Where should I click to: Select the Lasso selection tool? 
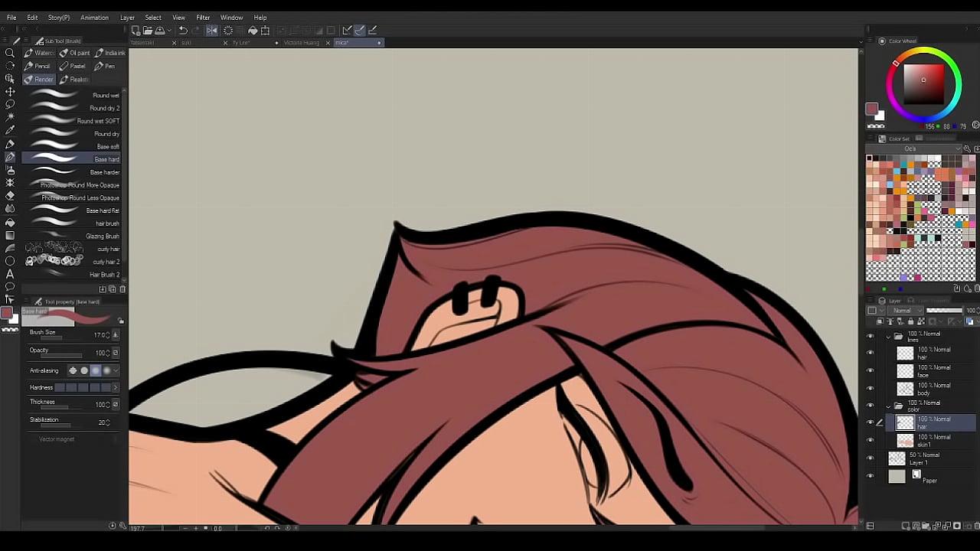(10, 104)
